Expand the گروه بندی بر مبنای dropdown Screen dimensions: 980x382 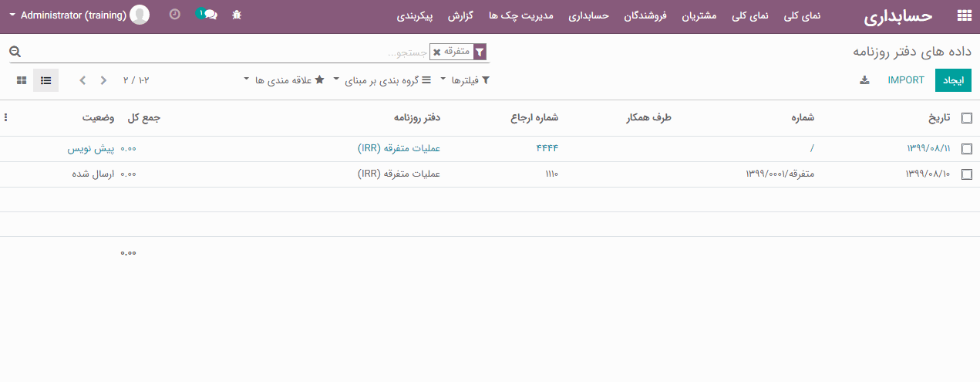[x=382, y=80]
